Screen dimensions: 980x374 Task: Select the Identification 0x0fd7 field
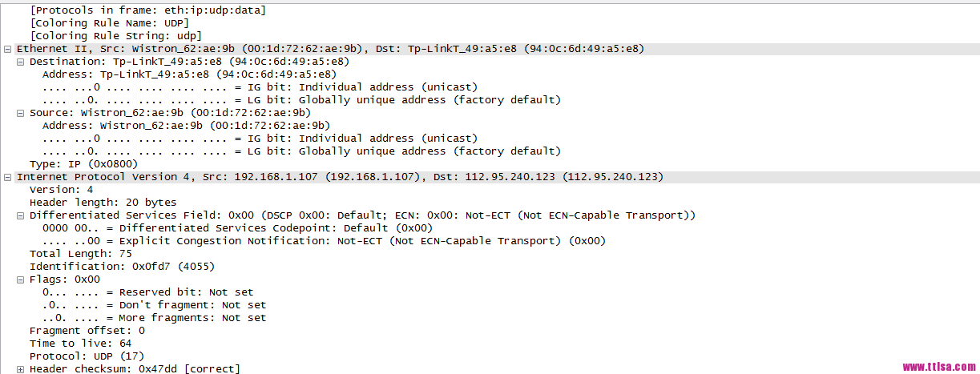click(x=123, y=267)
